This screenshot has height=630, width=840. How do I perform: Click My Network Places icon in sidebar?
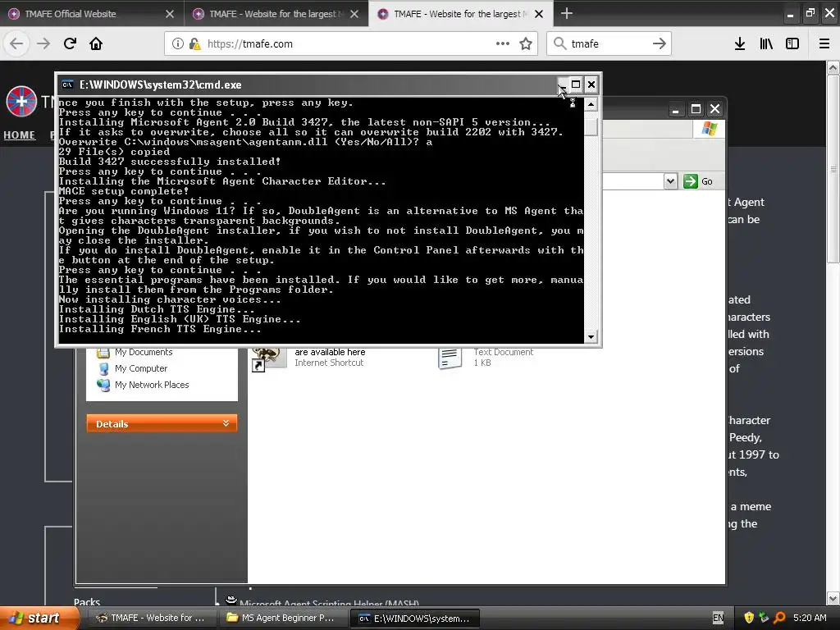(103, 385)
